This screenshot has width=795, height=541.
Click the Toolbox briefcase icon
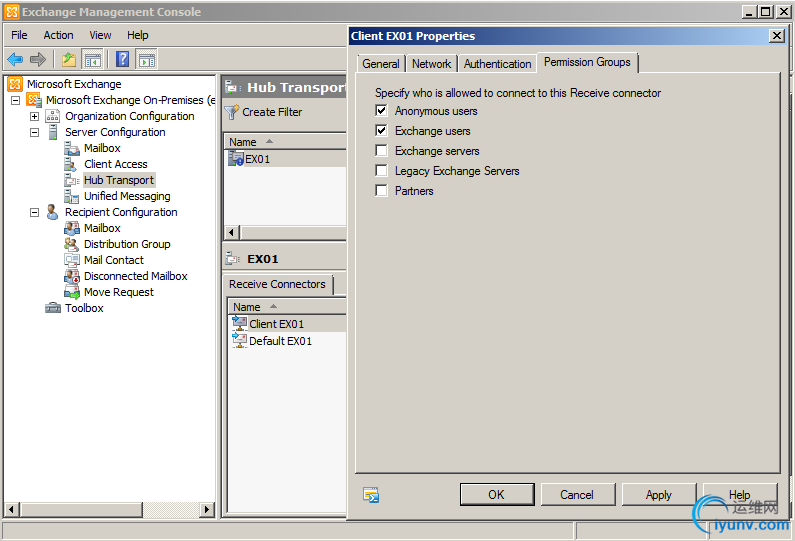pyautogui.click(x=53, y=308)
